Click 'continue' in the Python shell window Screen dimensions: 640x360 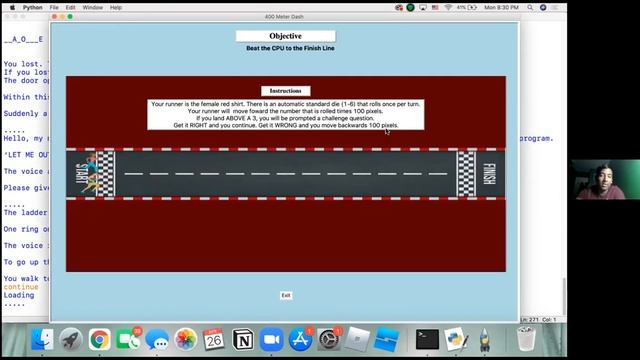tap(21, 287)
